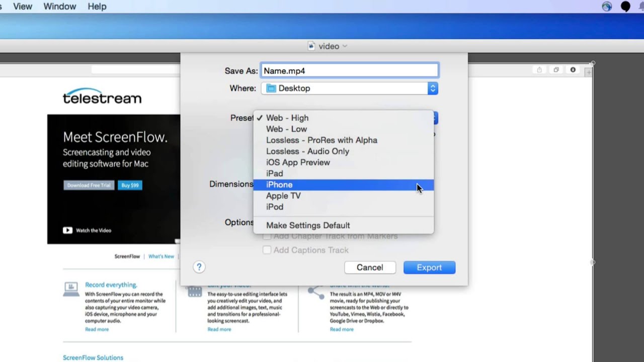
Task: Expand the video document title dropdown
Action: point(345,46)
